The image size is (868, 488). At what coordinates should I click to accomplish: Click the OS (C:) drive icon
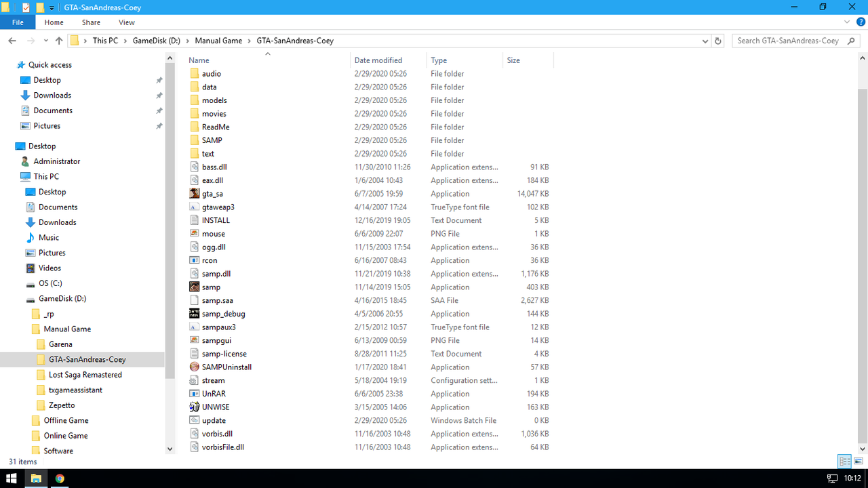pyautogui.click(x=31, y=283)
